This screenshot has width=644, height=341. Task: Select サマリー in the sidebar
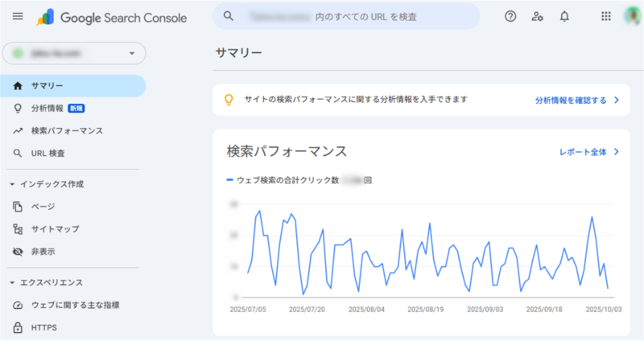tap(47, 85)
